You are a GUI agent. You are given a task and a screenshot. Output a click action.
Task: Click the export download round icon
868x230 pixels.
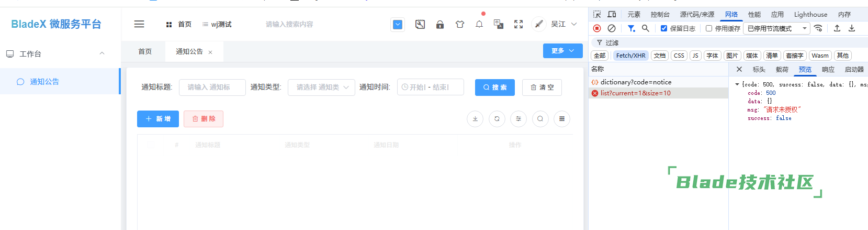click(475, 119)
